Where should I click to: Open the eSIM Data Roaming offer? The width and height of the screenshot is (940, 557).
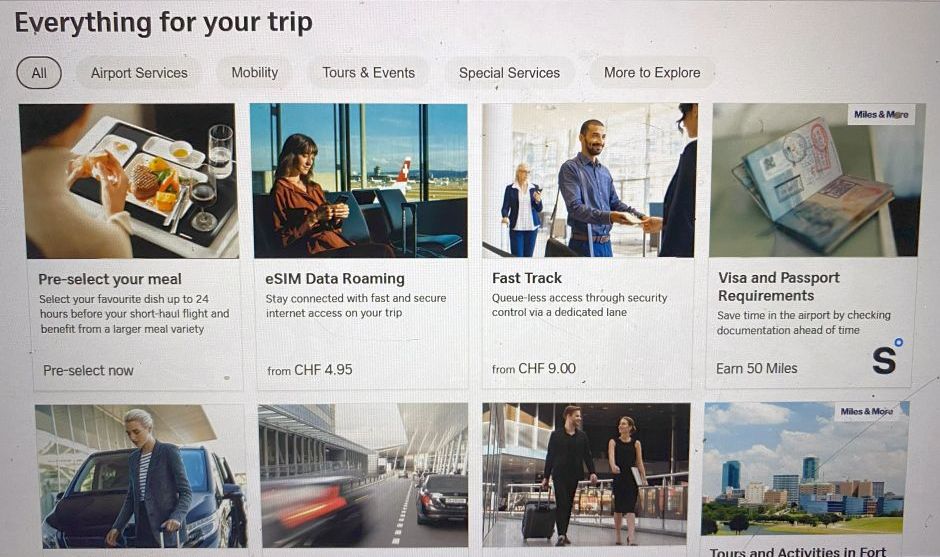335,278
